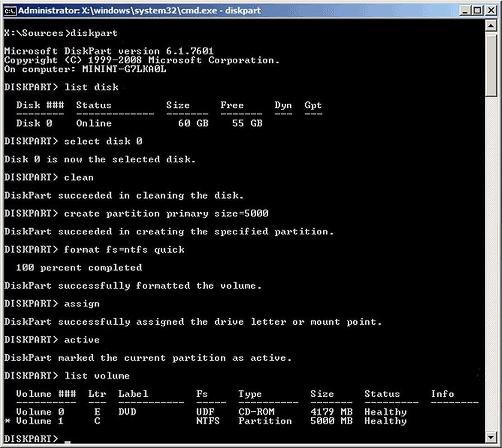Click the scrollbar up arrow
The image size is (502, 448).
(x=491, y=25)
